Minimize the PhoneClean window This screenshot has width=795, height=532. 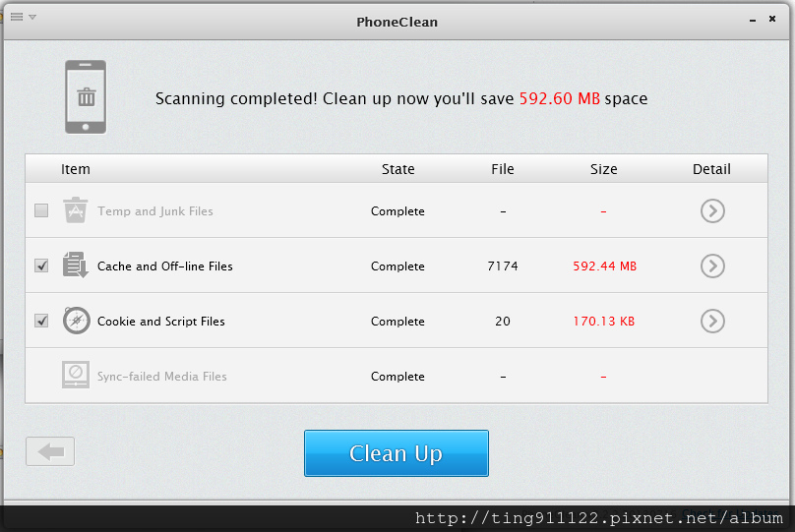[753, 21]
